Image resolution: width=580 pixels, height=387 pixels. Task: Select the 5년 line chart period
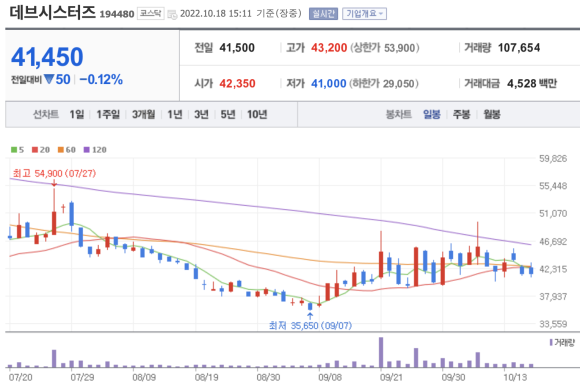(x=228, y=114)
